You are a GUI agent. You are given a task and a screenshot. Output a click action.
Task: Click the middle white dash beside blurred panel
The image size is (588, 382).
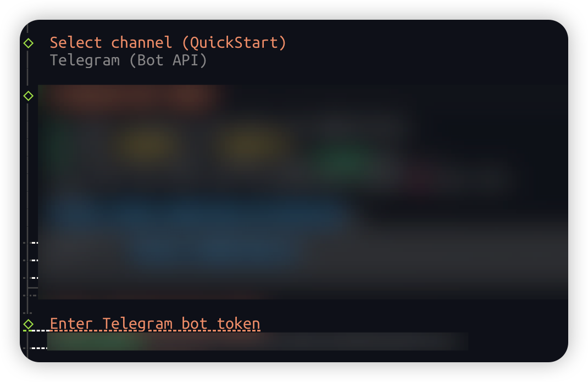pos(35,260)
